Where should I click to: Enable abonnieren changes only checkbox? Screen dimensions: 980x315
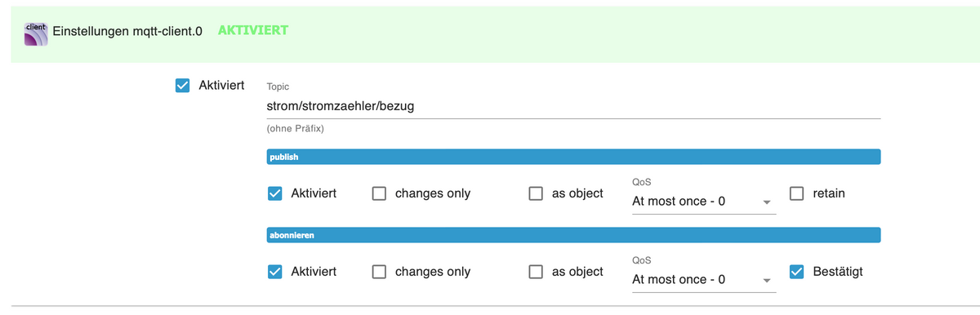click(379, 272)
